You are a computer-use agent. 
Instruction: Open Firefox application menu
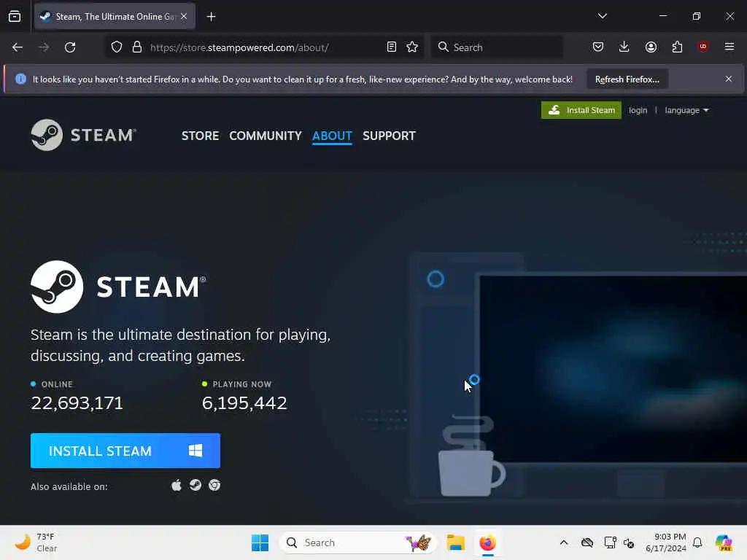729,47
